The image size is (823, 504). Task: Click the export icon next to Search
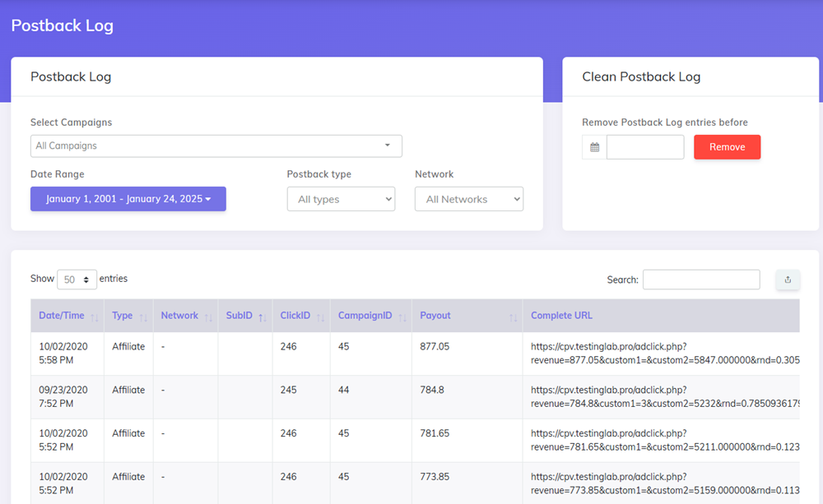pos(788,280)
